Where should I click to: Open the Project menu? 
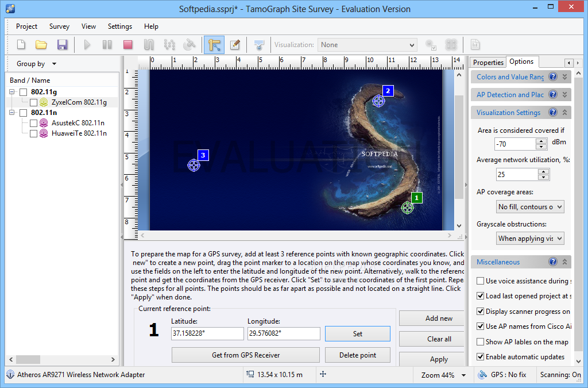coord(26,26)
